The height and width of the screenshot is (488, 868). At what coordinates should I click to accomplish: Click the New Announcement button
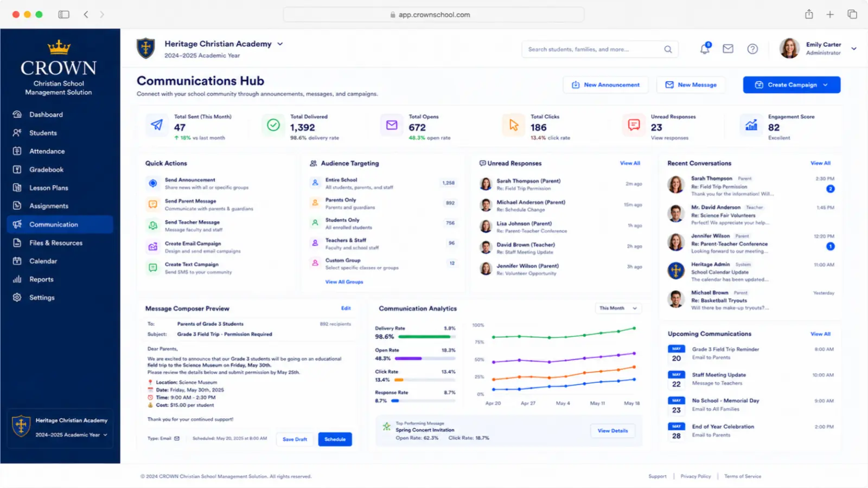click(x=605, y=85)
